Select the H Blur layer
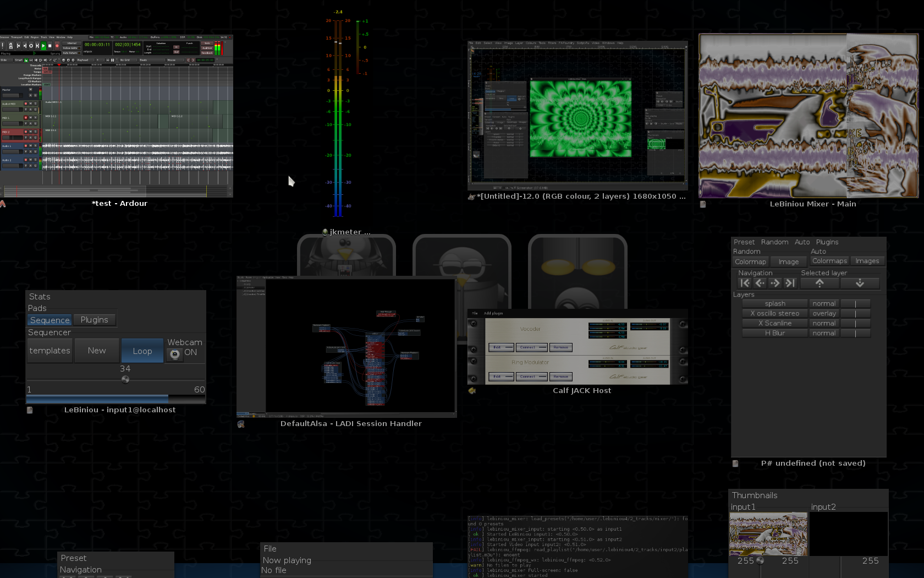Screen dimensions: 924x578 775,334
